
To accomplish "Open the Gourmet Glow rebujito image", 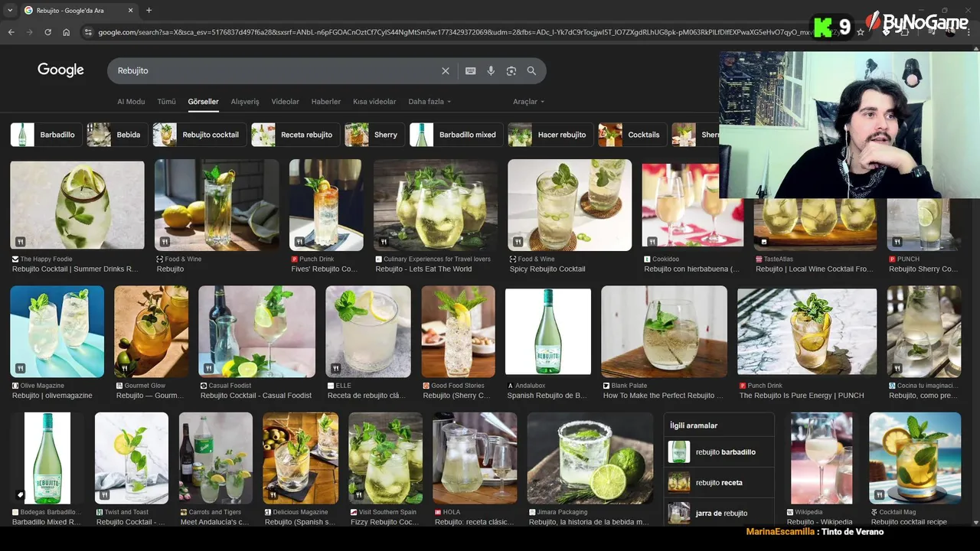I will pyautogui.click(x=151, y=331).
